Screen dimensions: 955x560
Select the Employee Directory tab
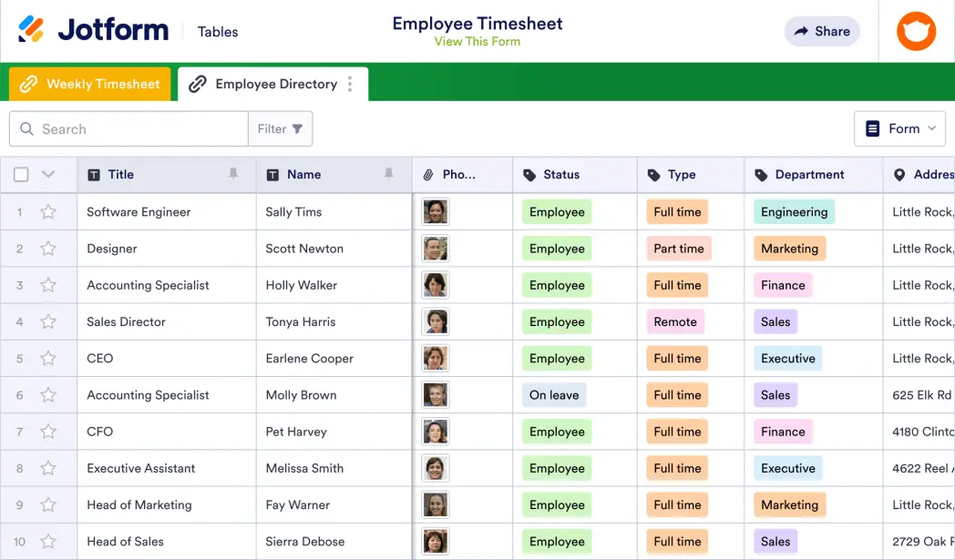pos(267,84)
